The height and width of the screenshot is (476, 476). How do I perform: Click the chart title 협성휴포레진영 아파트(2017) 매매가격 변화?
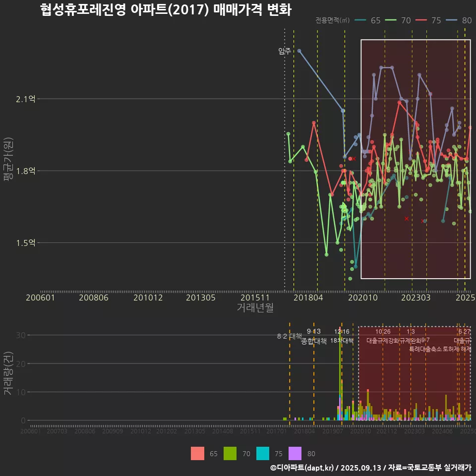166,10
